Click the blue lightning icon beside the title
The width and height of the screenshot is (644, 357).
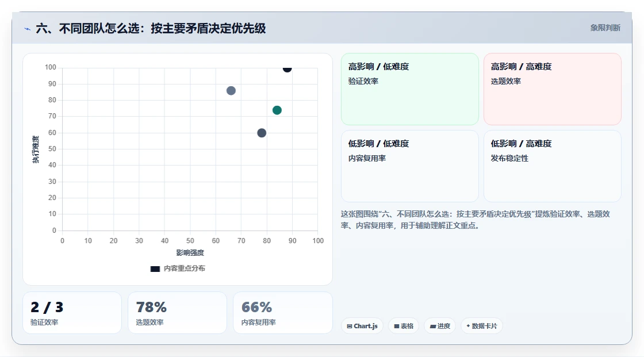pyautogui.click(x=28, y=29)
